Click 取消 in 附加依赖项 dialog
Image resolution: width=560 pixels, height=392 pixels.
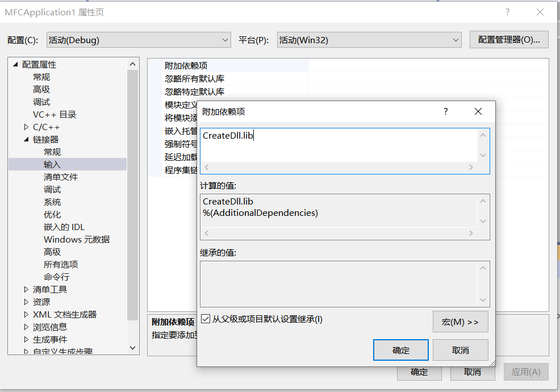coord(461,350)
